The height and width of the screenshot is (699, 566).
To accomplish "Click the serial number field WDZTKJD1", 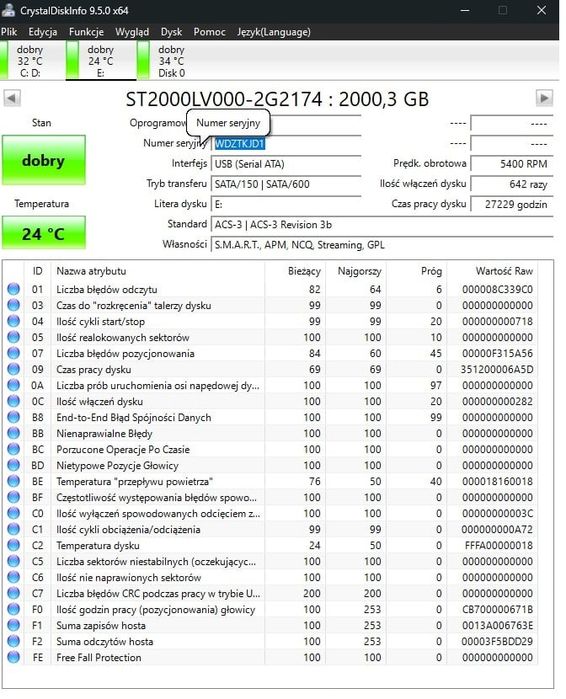I will 285,144.
